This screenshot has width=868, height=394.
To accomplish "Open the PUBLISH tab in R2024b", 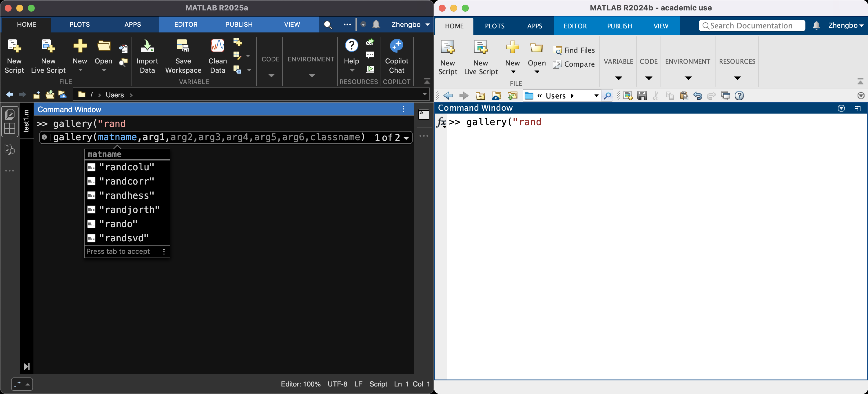I will pos(619,26).
